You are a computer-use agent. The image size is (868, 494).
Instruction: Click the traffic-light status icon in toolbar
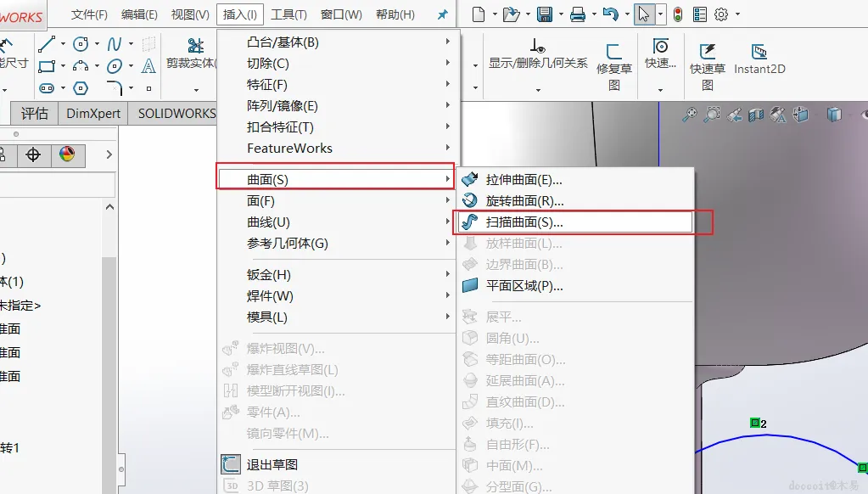677,13
